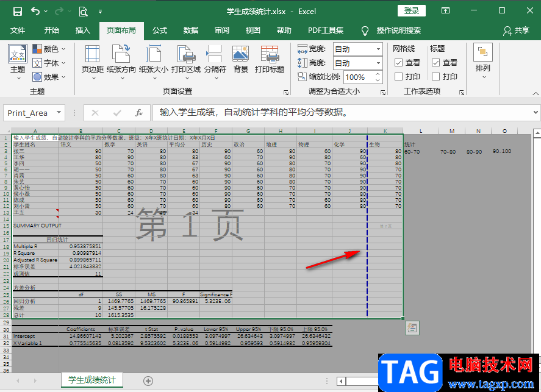Open Page Setup dialog launcher
The width and height of the screenshot is (541, 392).
285,93
